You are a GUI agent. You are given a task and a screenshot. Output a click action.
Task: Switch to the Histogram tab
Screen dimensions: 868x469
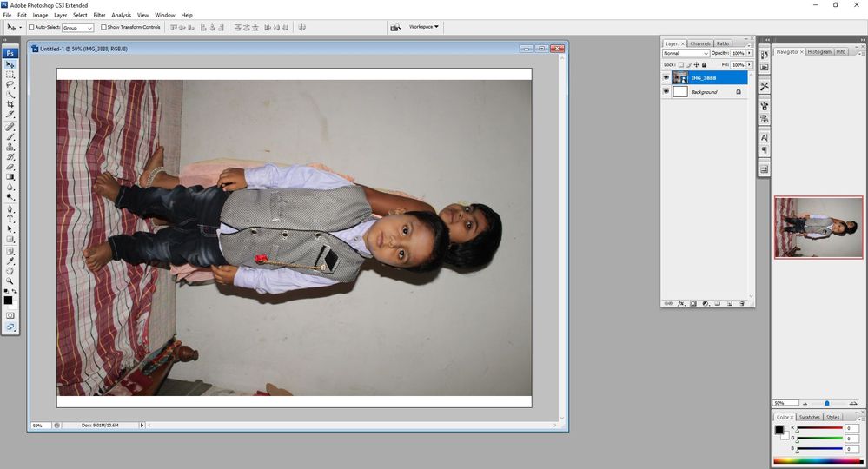[x=819, y=51]
